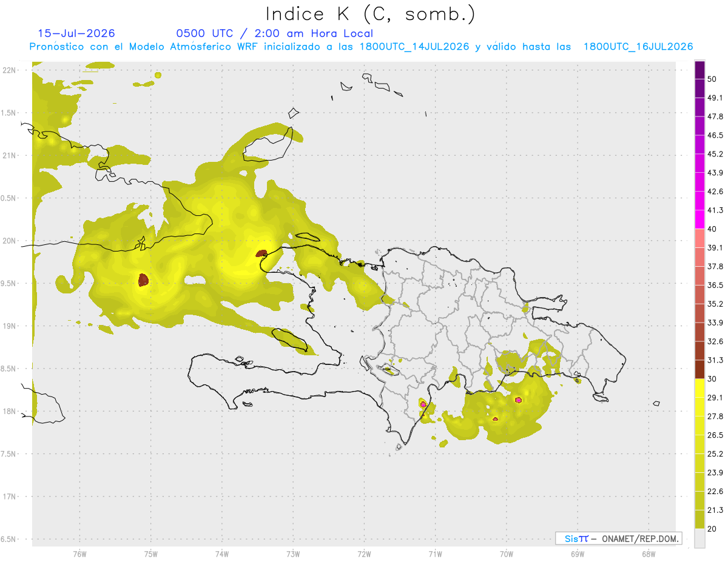Click the longitude label "76W"

pos(79,554)
